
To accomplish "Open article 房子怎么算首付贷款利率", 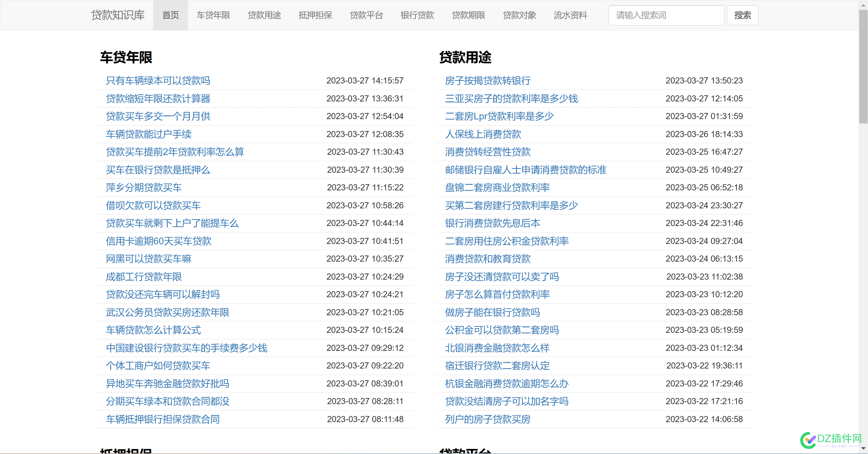I will coord(497,295).
